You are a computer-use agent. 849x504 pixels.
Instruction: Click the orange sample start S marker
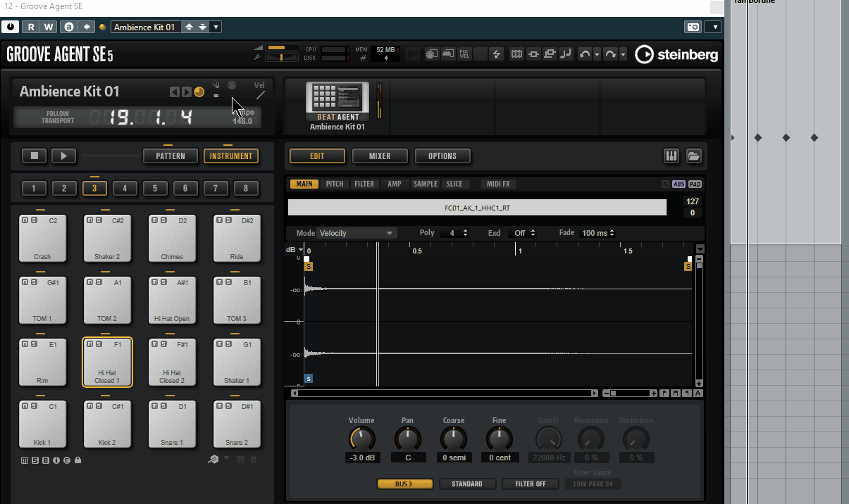coord(309,266)
